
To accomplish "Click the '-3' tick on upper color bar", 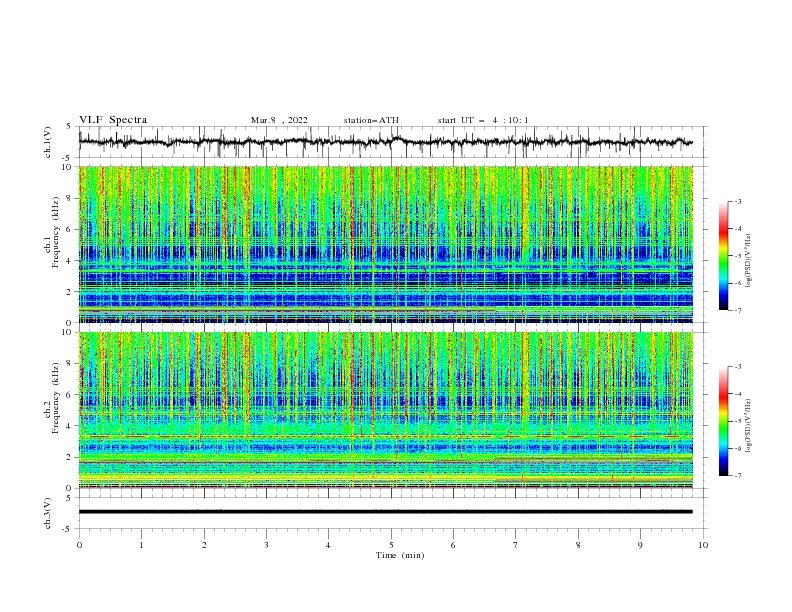I will click(x=737, y=201).
